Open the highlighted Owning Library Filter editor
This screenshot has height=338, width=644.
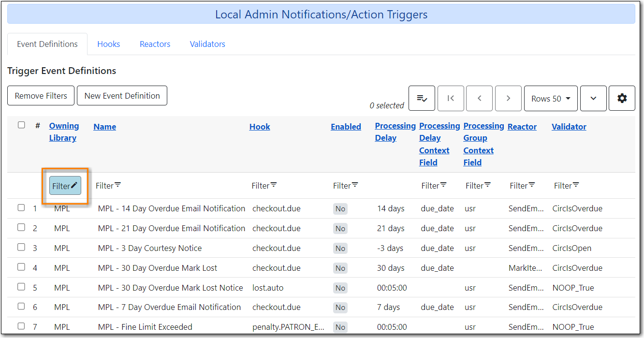[65, 186]
